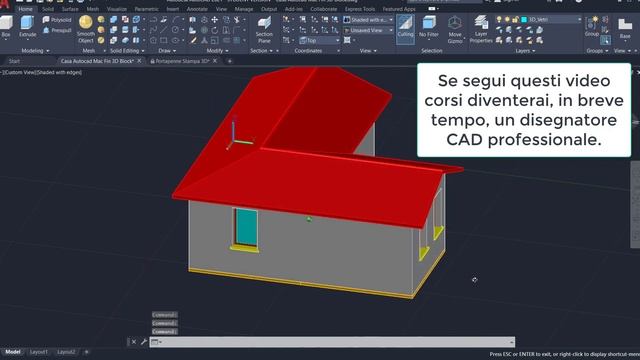
Task: Click the Erase tool in Modify panel
Action: [193, 40]
